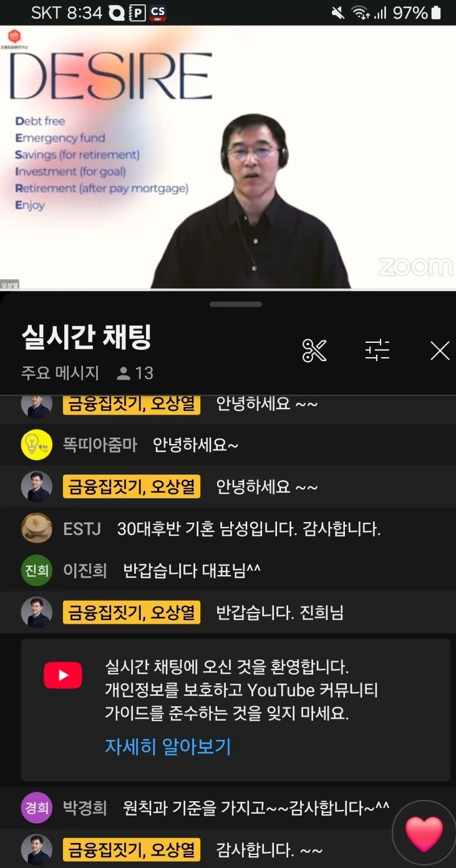Close the live chat panel
456x868 pixels.
tap(440, 351)
